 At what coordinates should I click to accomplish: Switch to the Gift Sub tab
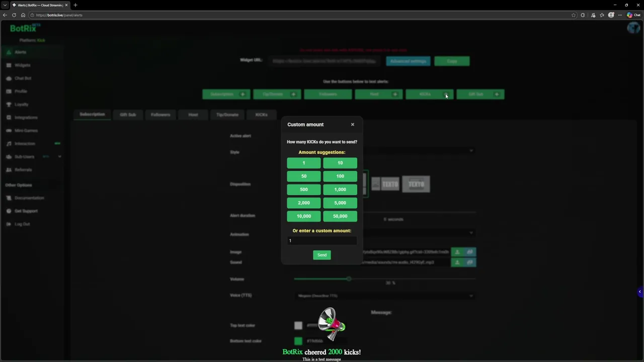coord(128,115)
